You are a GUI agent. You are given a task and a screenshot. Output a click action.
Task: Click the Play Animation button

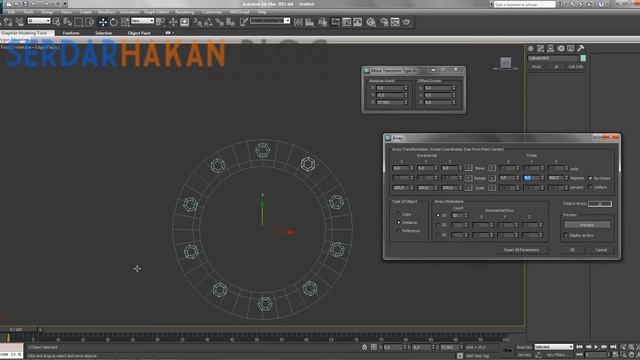pos(596,347)
